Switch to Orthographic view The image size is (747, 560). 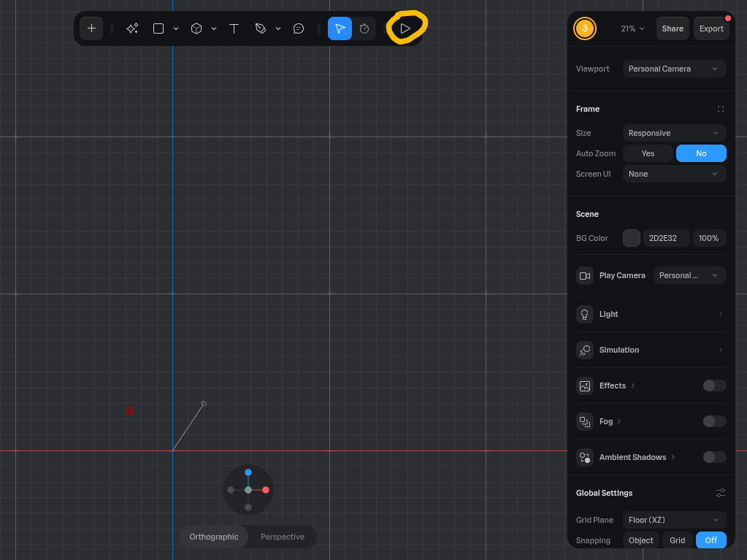coord(214,537)
